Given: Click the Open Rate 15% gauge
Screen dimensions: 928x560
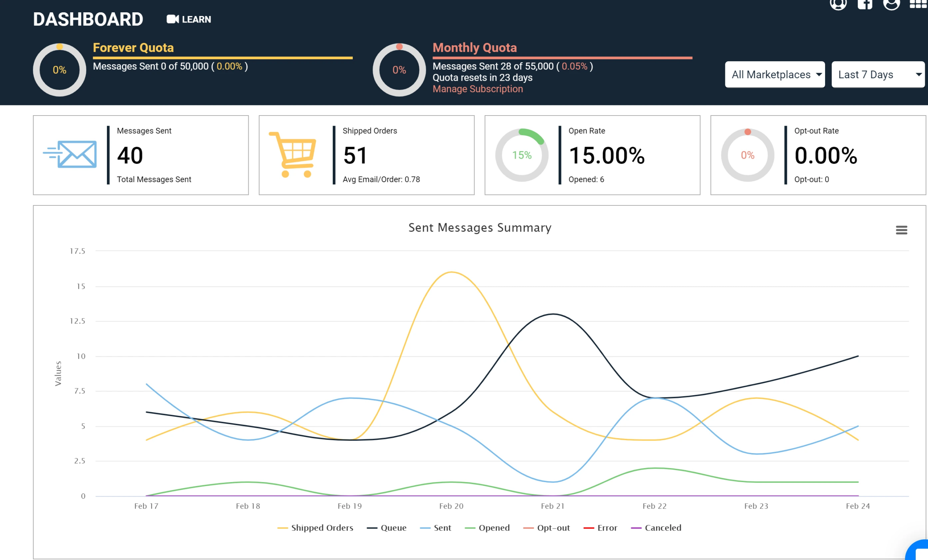Looking at the screenshot, I should point(522,155).
